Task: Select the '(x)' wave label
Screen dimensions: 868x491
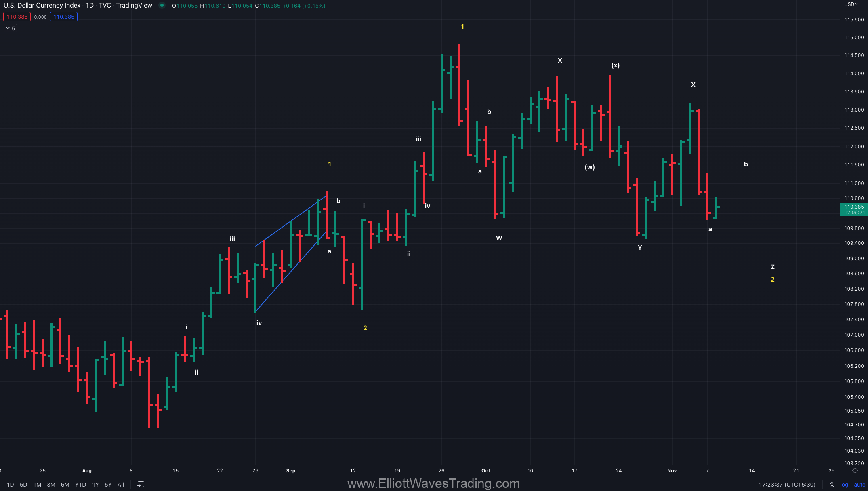Action: (615, 65)
